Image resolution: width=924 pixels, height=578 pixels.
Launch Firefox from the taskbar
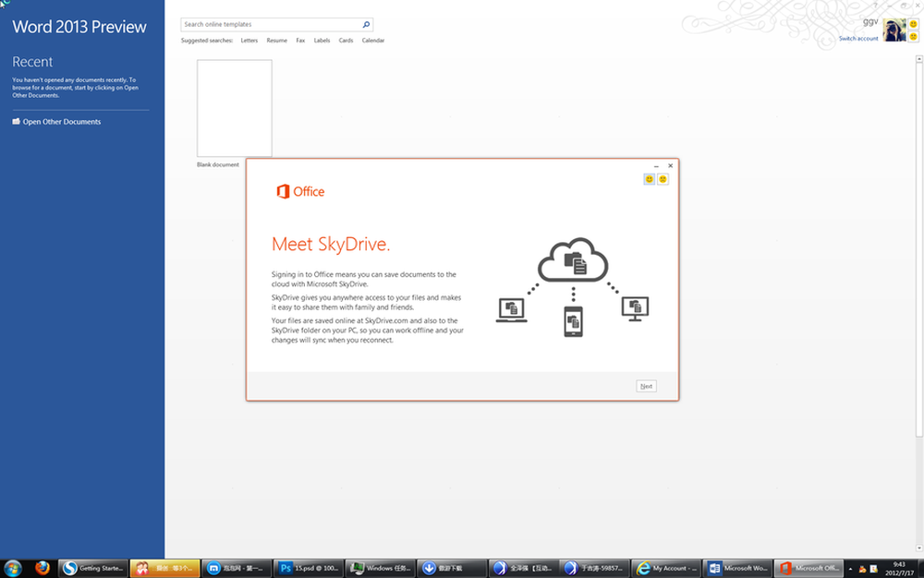(43, 568)
